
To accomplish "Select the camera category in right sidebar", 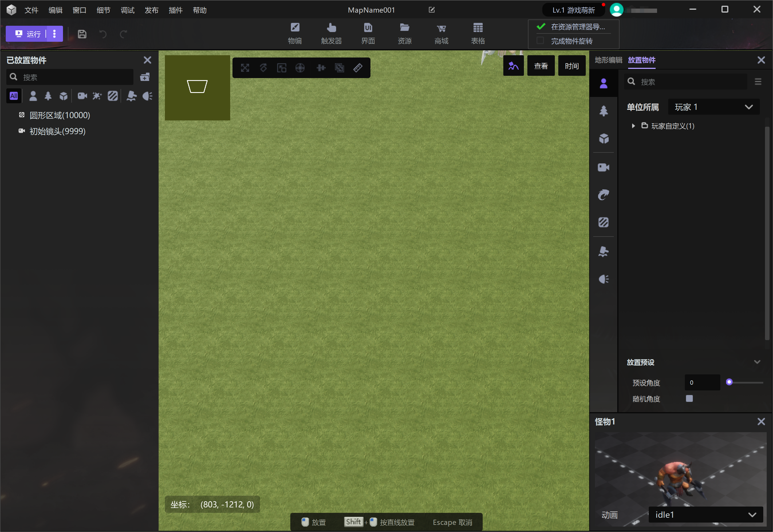I will (603, 167).
